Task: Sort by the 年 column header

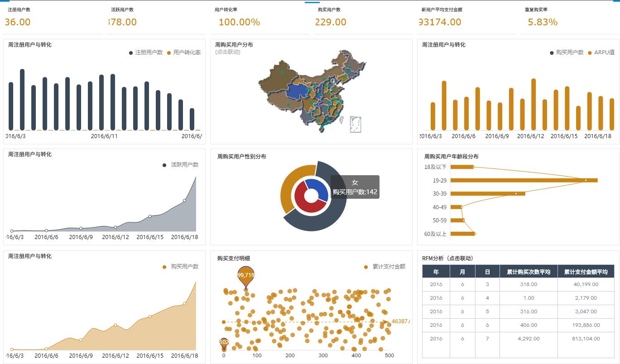Action: click(x=436, y=272)
